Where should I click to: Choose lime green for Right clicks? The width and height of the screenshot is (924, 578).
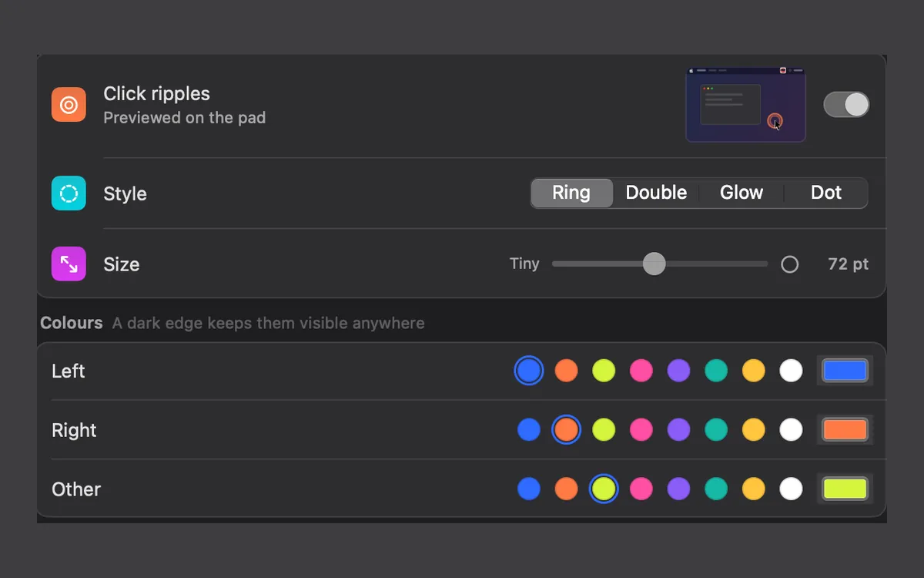click(x=604, y=429)
